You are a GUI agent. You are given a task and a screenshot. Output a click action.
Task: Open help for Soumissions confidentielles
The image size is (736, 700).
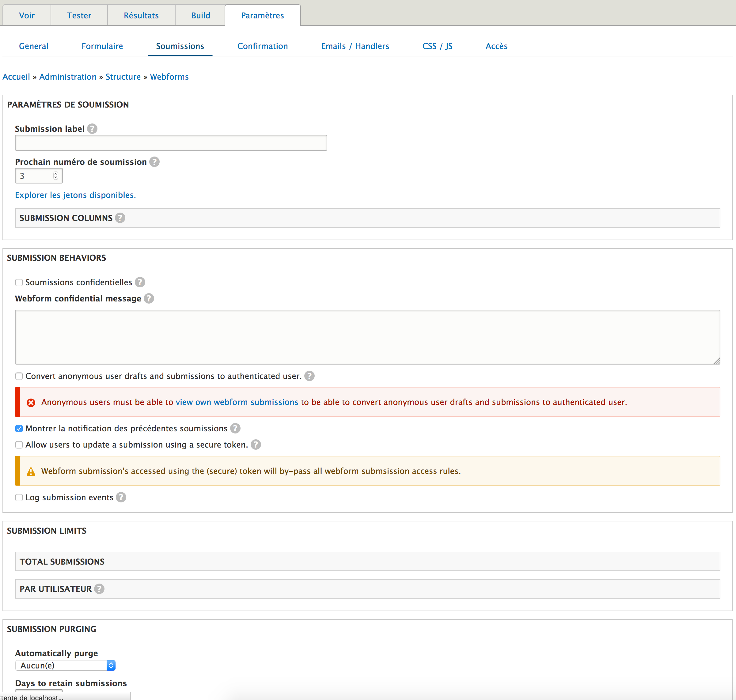click(x=140, y=282)
